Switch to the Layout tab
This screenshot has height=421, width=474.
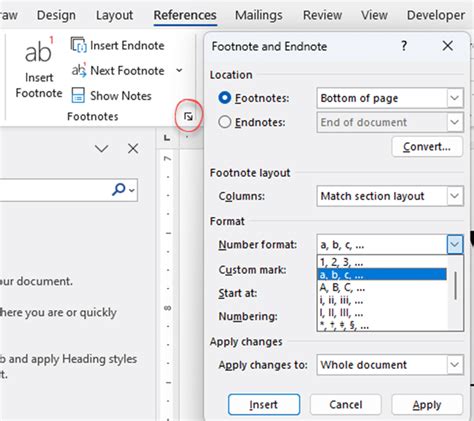[114, 15]
